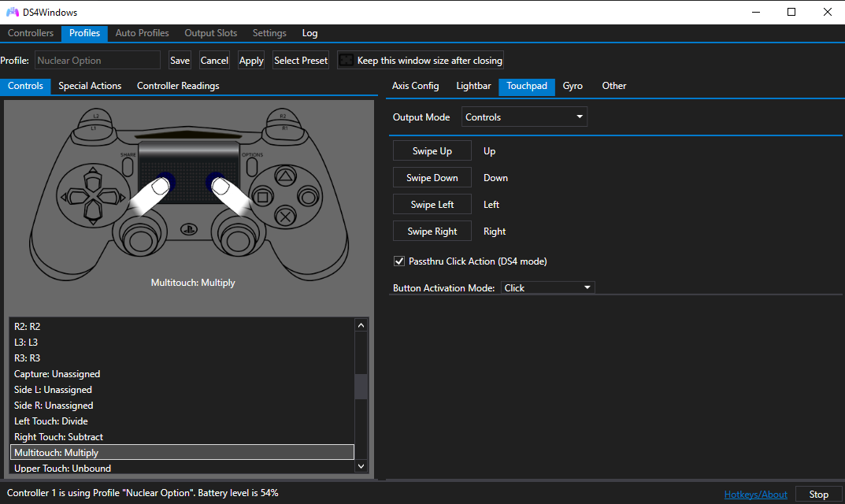
Task: Choose the D-pad Right arrow on the controller
Action: [x=113, y=197]
